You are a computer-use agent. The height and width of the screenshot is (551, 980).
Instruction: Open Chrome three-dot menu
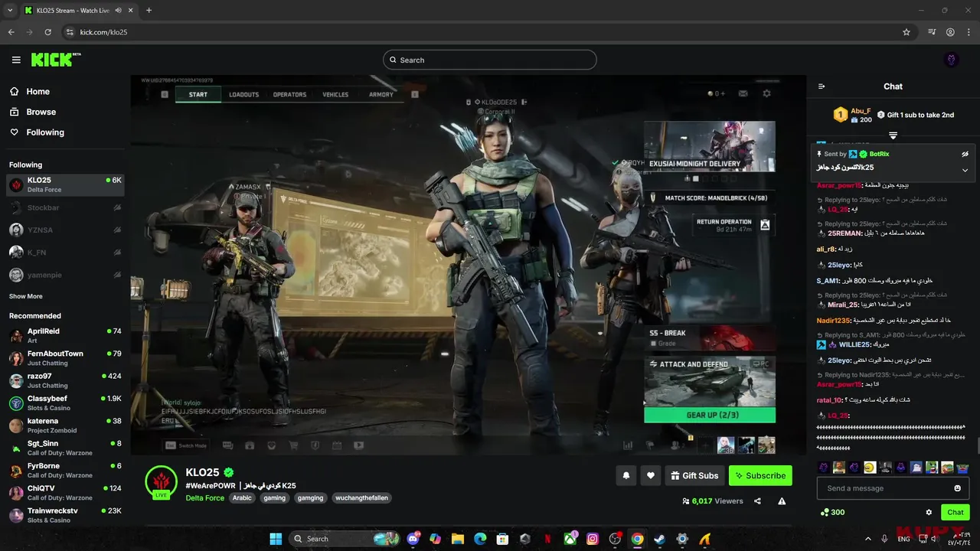pyautogui.click(x=968, y=32)
